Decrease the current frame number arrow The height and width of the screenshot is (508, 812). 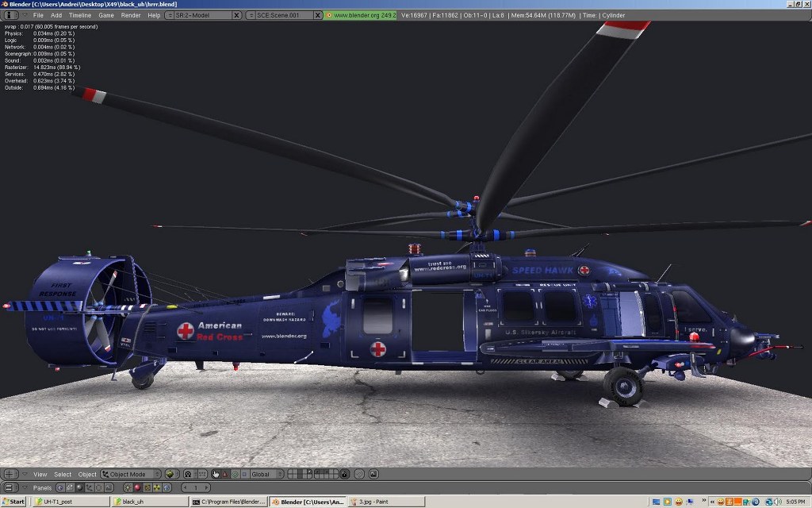186,488
